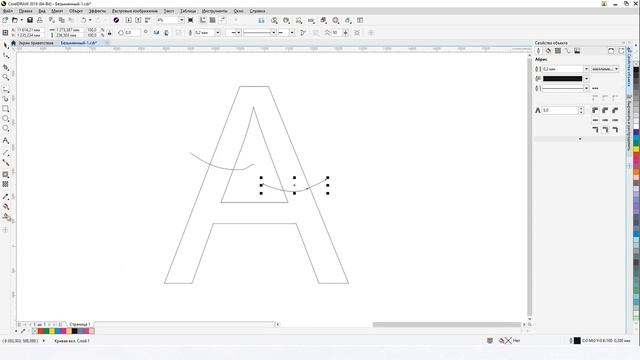Open the Справка menu

[257, 11]
